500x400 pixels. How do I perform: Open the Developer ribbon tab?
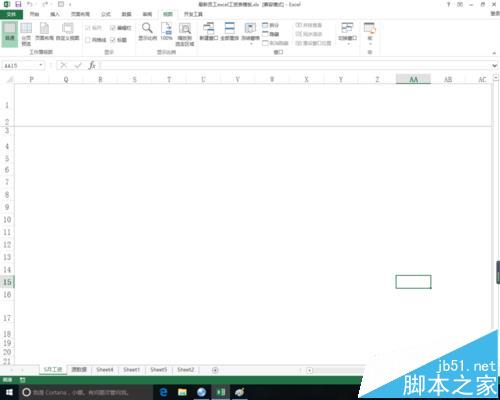pyautogui.click(x=193, y=14)
